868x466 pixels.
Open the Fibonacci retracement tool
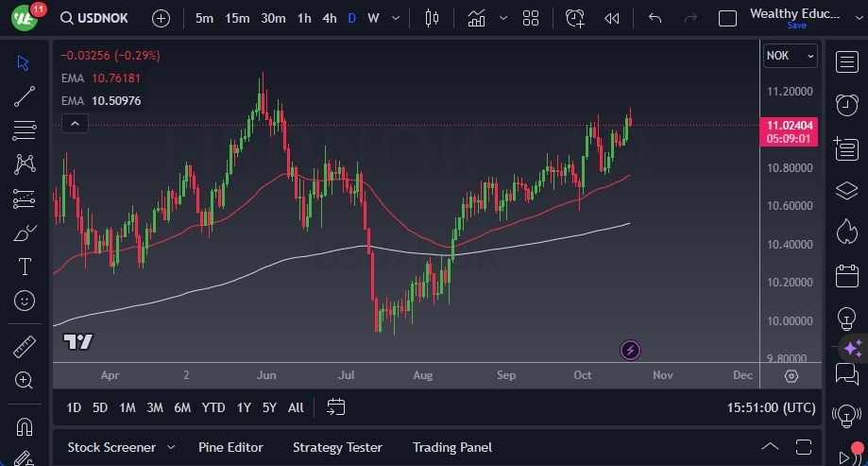(x=25, y=129)
